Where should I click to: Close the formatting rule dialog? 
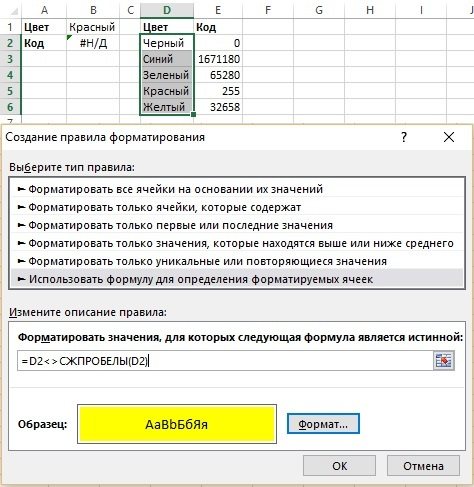pos(449,137)
